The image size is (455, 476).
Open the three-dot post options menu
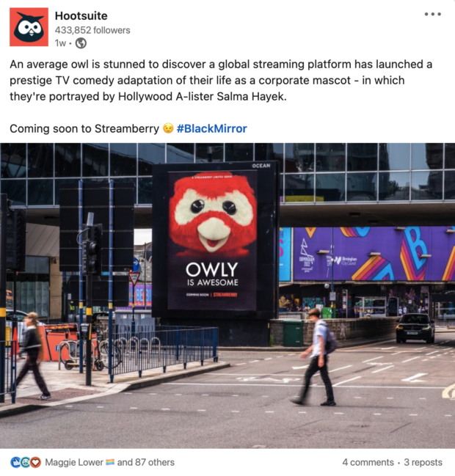433,14
